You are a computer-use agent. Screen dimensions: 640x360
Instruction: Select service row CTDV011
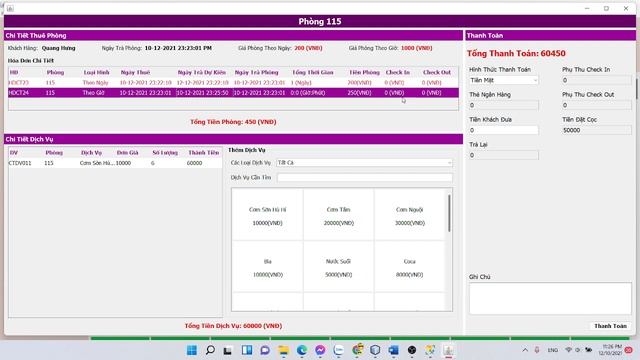click(116, 163)
